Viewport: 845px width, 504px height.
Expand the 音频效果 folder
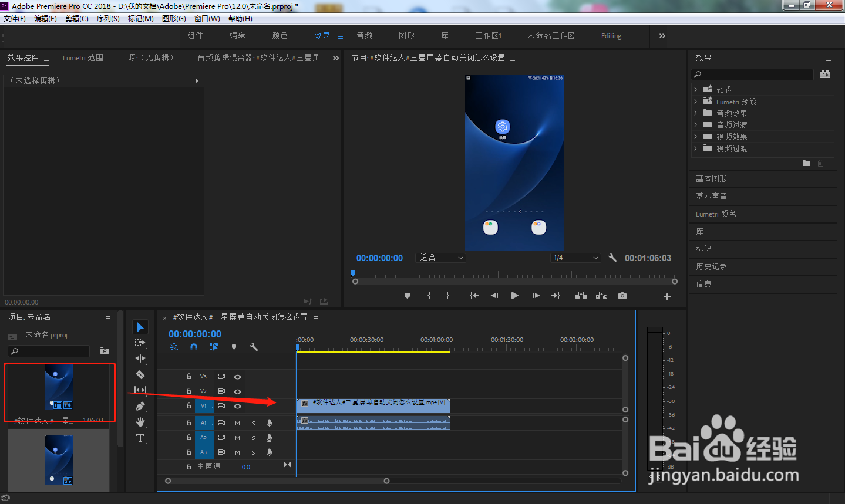(696, 113)
